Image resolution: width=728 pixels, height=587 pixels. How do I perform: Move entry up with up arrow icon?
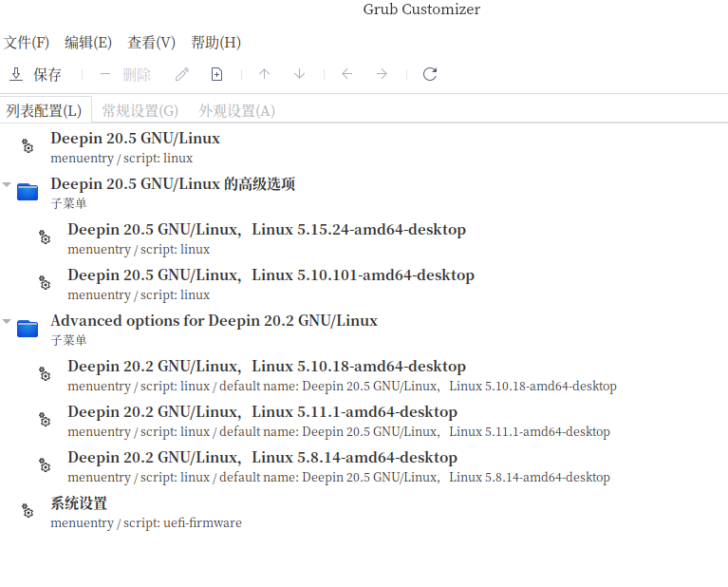coord(264,74)
